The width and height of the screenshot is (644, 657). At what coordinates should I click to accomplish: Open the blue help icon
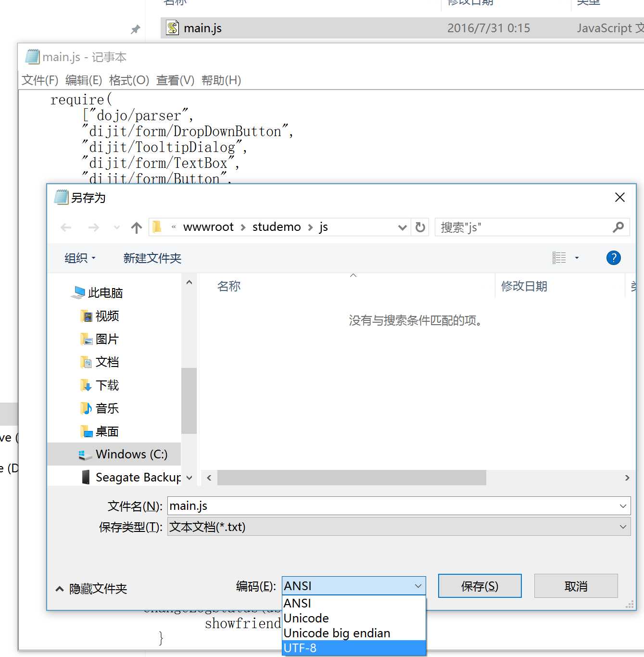[x=614, y=258]
